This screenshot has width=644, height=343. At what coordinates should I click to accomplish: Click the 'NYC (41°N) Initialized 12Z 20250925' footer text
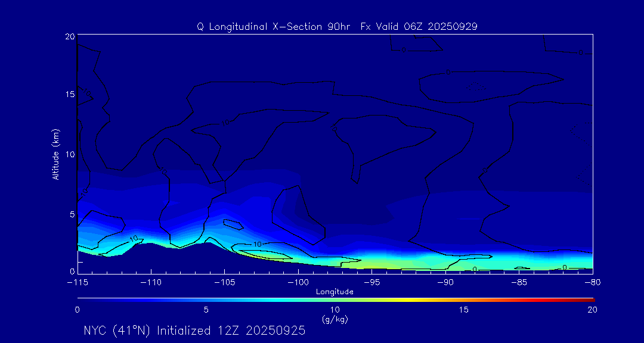coord(194,330)
